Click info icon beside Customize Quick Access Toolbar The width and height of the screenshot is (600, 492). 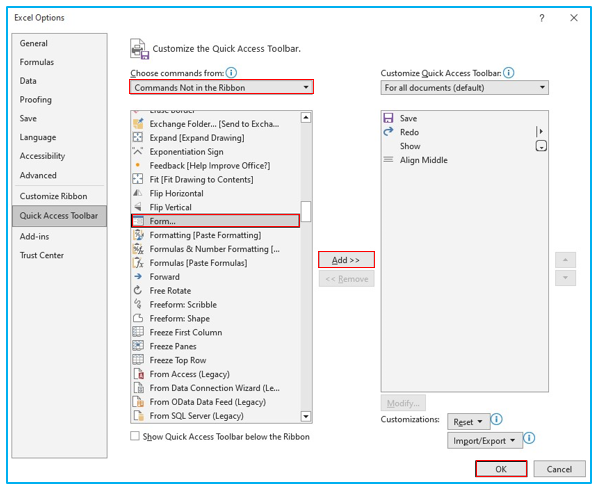(509, 72)
